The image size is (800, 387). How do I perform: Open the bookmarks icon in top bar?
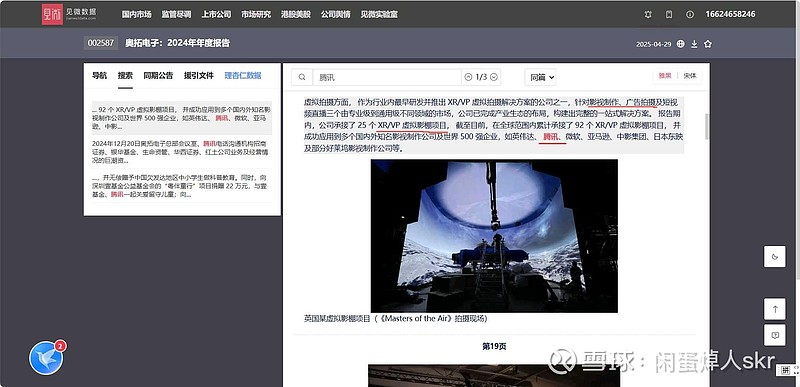669,15
